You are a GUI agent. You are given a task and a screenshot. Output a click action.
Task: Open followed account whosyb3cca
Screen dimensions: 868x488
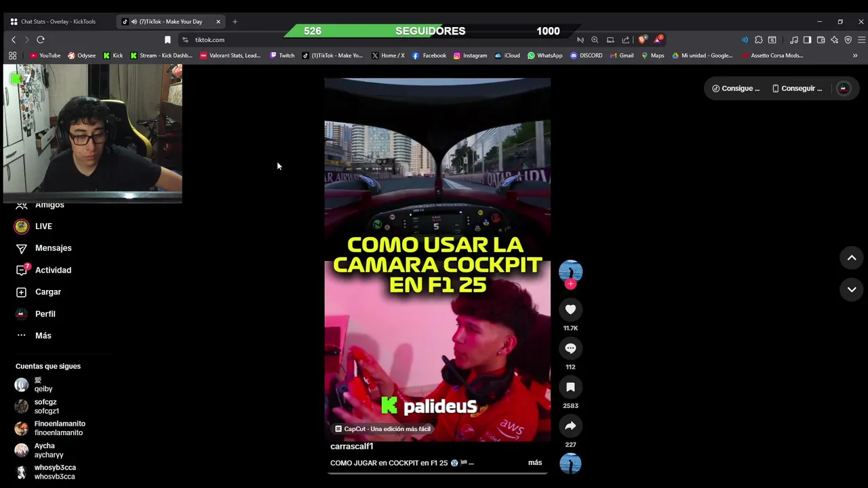click(x=46, y=472)
